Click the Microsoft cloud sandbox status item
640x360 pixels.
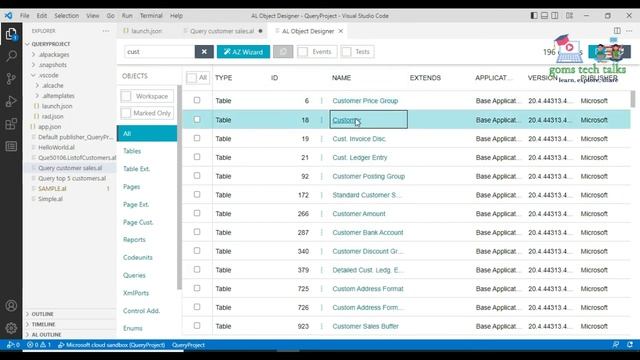coord(111,345)
